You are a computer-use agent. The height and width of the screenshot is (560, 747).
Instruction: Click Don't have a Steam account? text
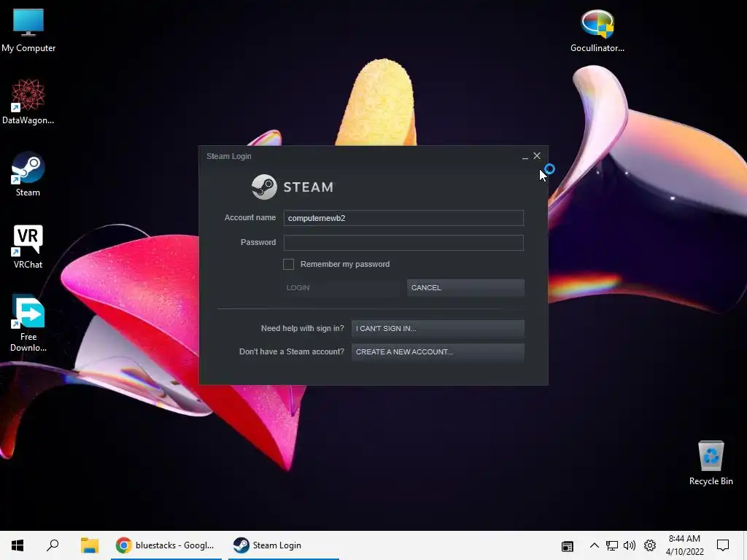tap(292, 352)
